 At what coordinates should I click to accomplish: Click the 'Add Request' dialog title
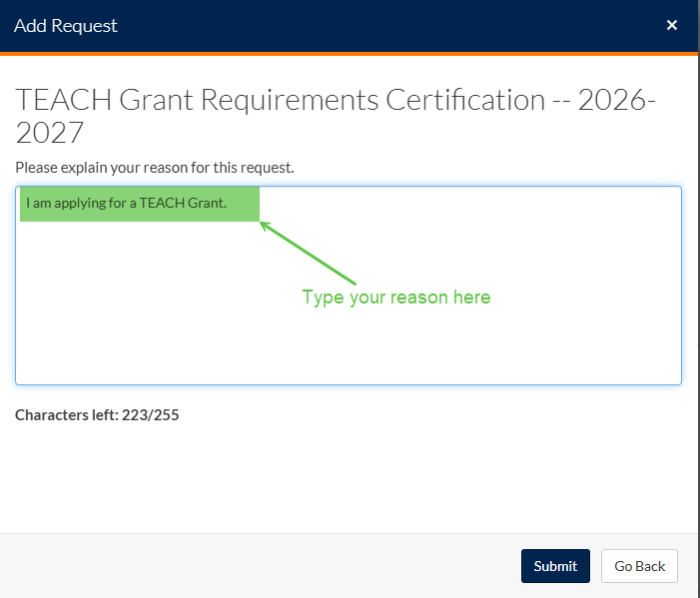point(66,26)
